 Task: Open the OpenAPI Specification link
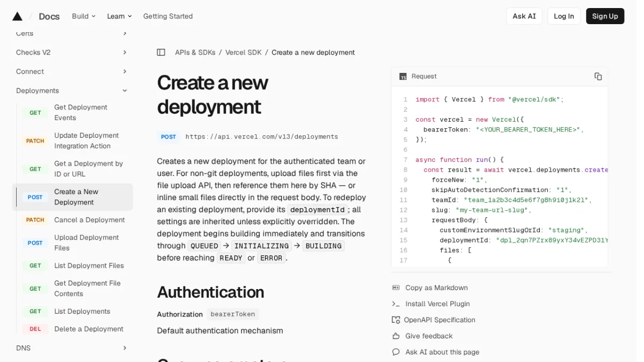point(440,320)
